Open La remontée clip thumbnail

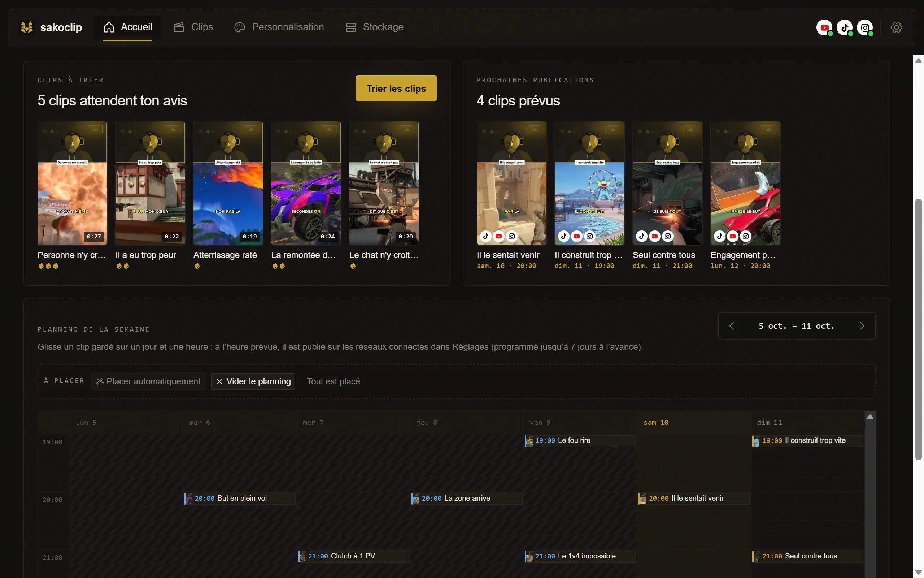[306, 183]
